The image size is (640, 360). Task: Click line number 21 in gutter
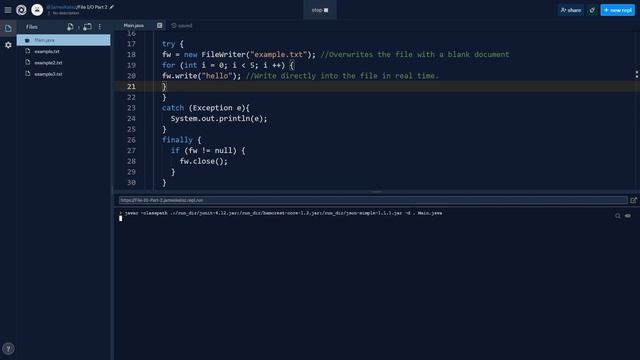[x=131, y=87]
